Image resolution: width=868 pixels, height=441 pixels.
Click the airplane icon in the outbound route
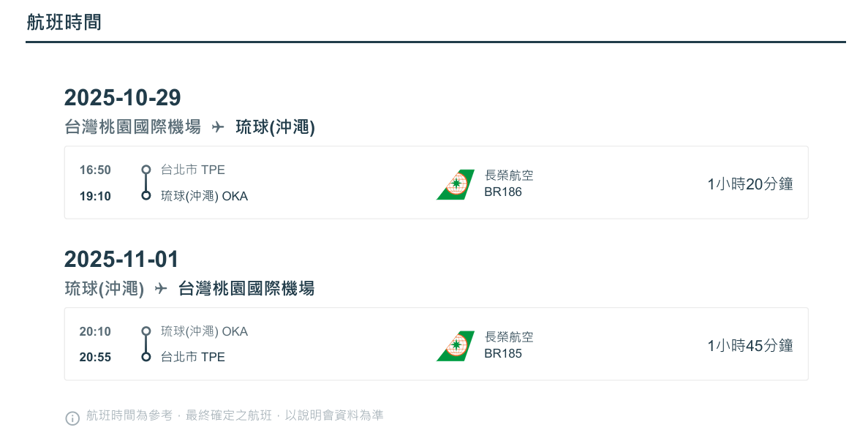(218, 127)
